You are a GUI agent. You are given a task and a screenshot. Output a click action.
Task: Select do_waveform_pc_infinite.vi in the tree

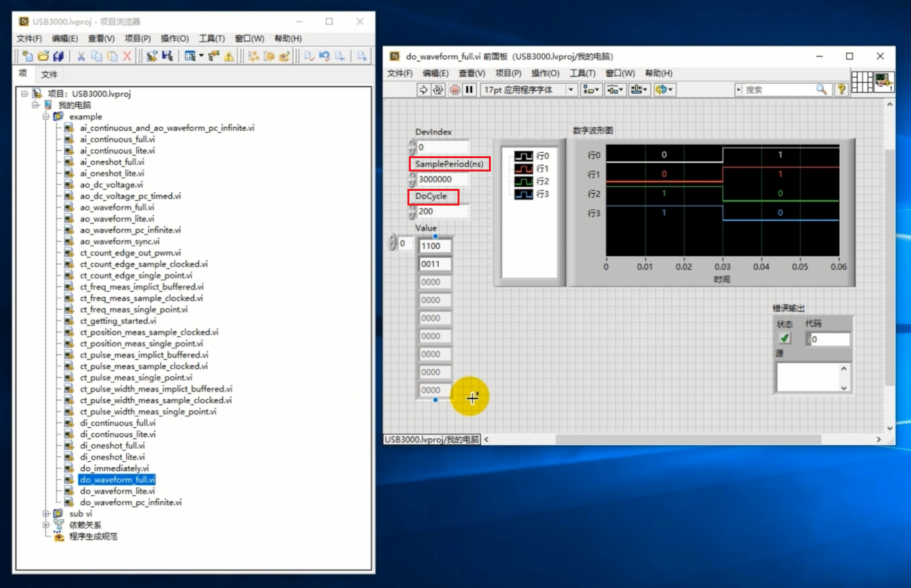pos(130,503)
